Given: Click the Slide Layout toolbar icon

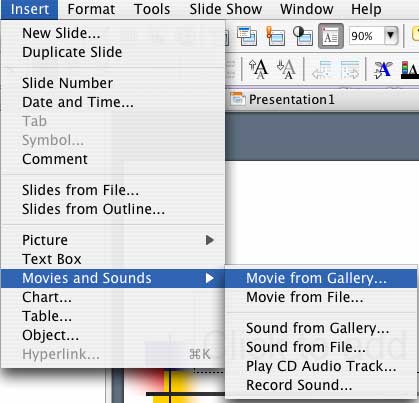Looking at the screenshot, I should pos(247,36).
